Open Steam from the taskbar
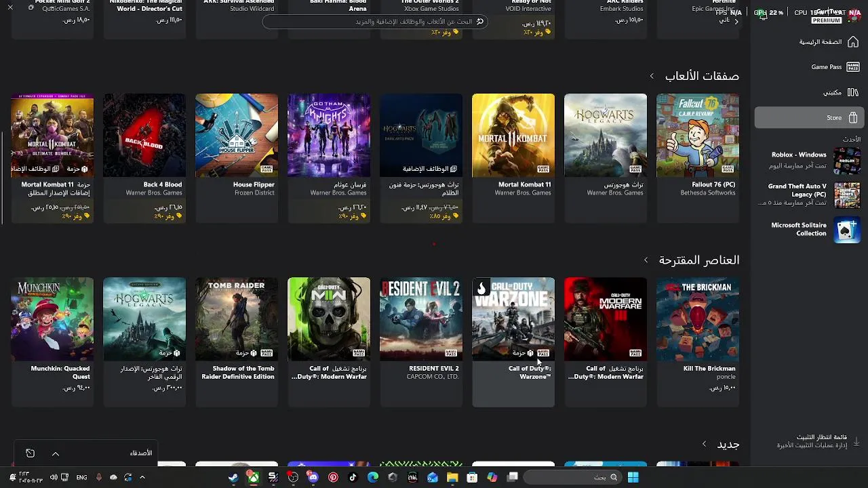This screenshot has width=868, height=488. pos(233,478)
